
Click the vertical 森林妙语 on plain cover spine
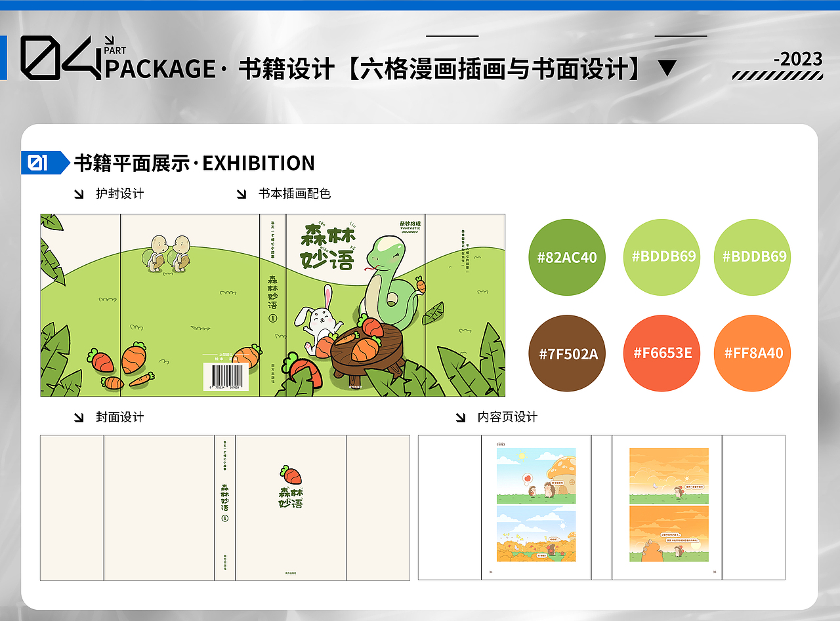[x=225, y=498]
